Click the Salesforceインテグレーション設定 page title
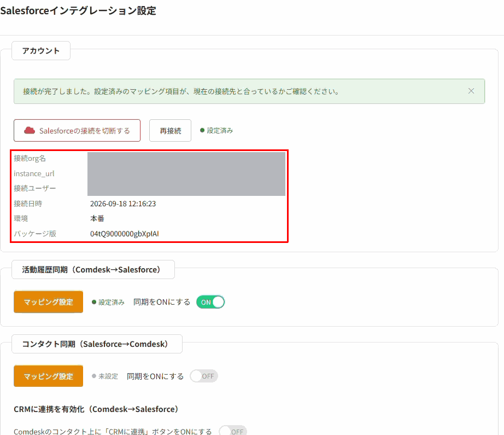The image size is (504, 435). pyautogui.click(x=78, y=10)
